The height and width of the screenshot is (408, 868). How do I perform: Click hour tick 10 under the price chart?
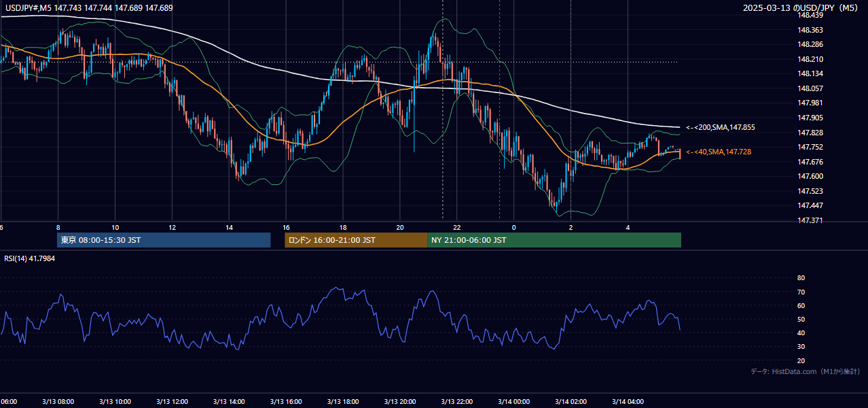coord(115,228)
